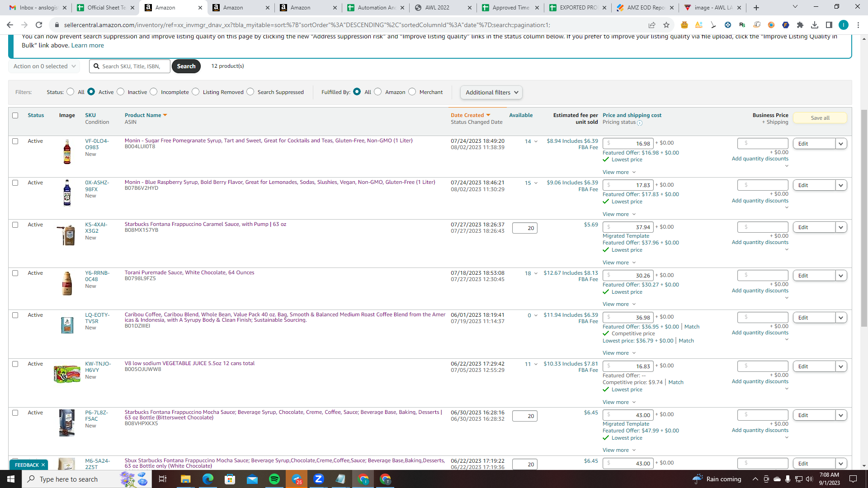Open the Starbucks Fontana Caramel Sauce product link
The image size is (868, 488).
point(205,224)
